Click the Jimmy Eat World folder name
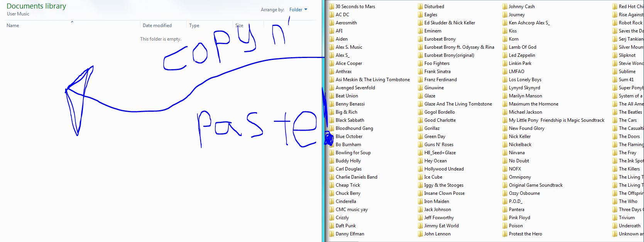Screen dimensions: 644x242 click(441, 226)
